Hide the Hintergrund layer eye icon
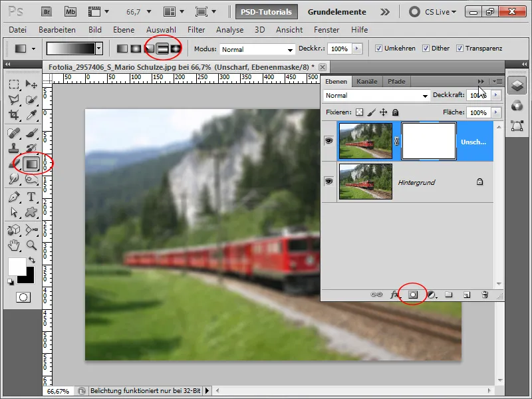The height and width of the screenshot is (399, 532). click(x=329, y=181)
